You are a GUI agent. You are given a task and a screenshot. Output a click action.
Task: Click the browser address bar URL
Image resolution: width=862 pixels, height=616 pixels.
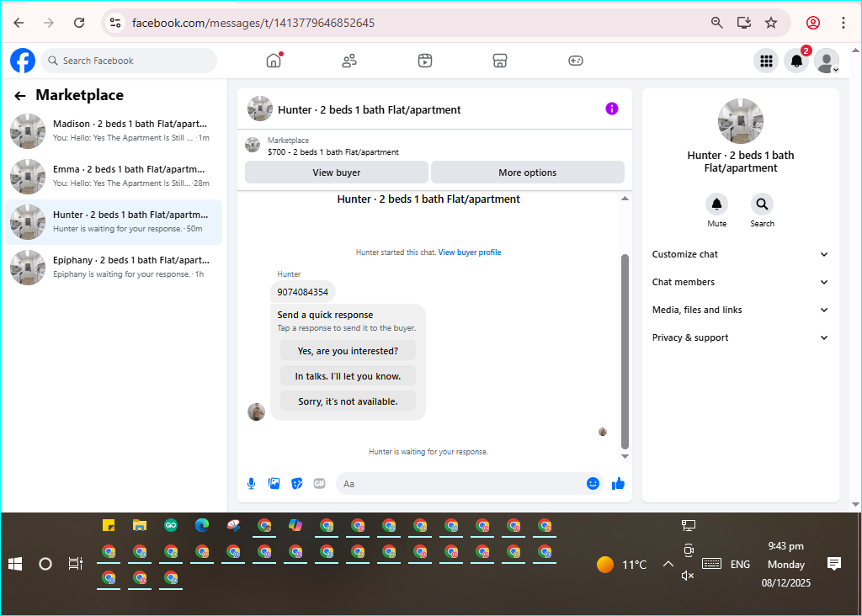pos(253,23)
